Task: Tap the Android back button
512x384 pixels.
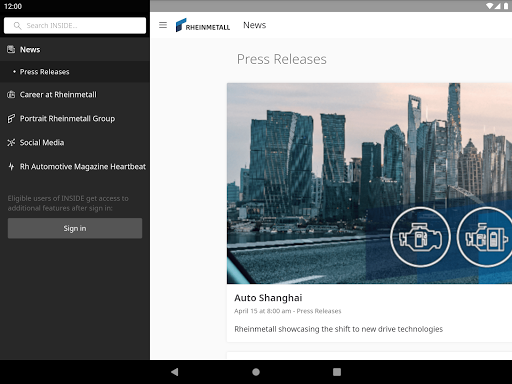Action: click(x=174, y=372)
